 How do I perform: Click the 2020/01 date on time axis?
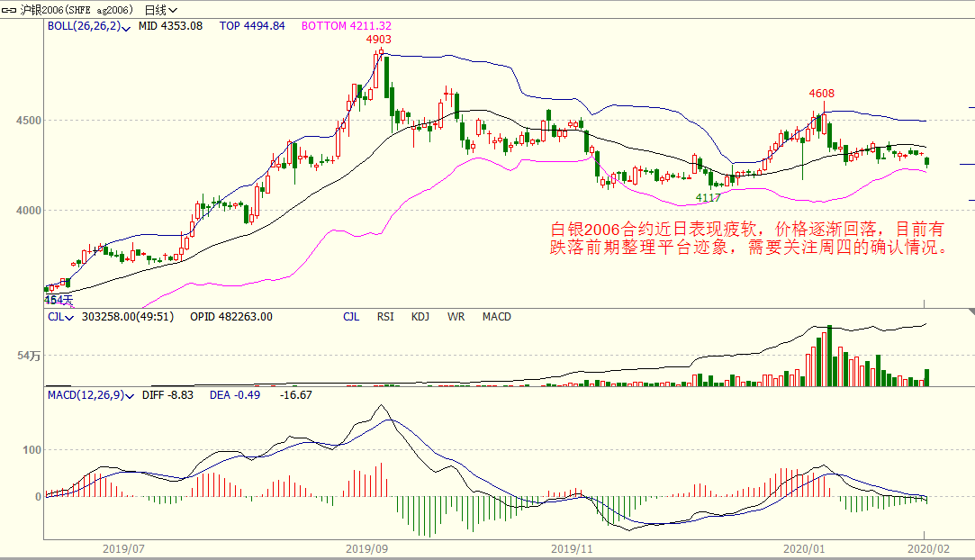[x=804, y=547]
